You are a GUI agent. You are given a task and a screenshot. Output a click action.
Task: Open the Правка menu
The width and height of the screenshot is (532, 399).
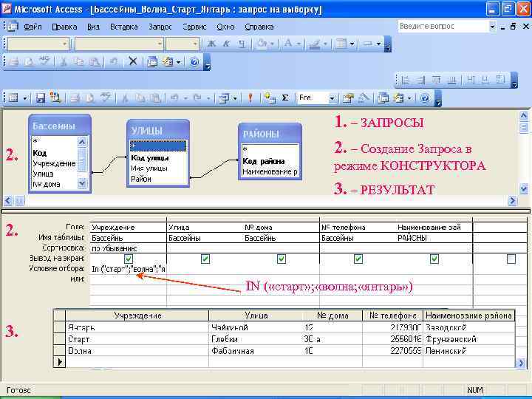64,27
